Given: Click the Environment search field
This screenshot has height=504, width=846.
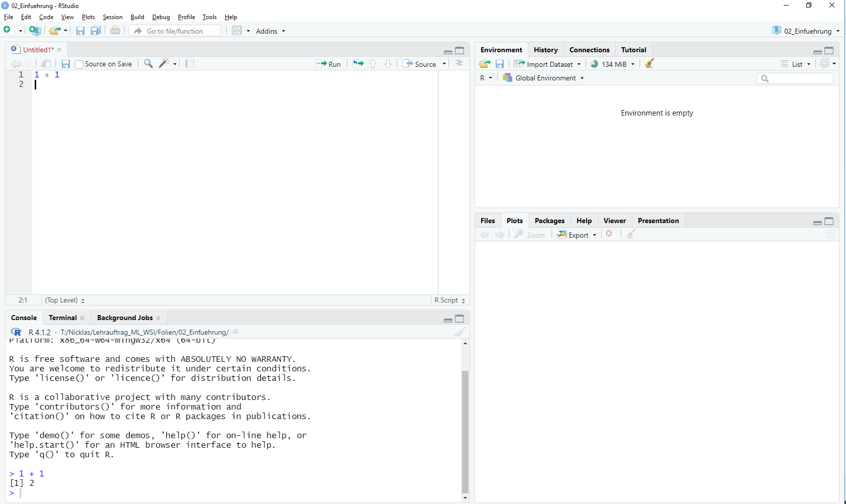Looking at the screenshot, I should pyautogui.click(x=795, y=78).
